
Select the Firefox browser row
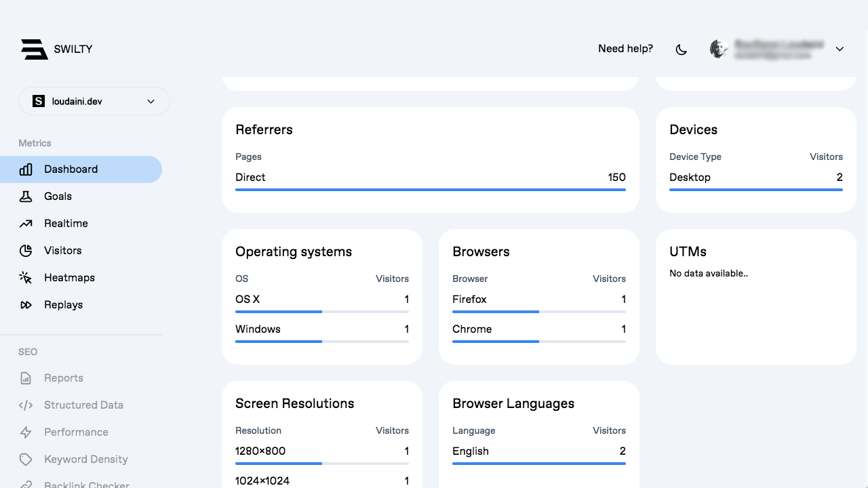click(539, 302)
